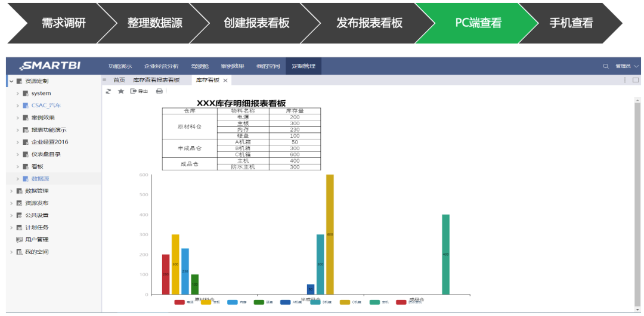The height and width of the screenshot is (316, 644).
Task: Open the 驾驶舱 top menu
Action: 200,66
